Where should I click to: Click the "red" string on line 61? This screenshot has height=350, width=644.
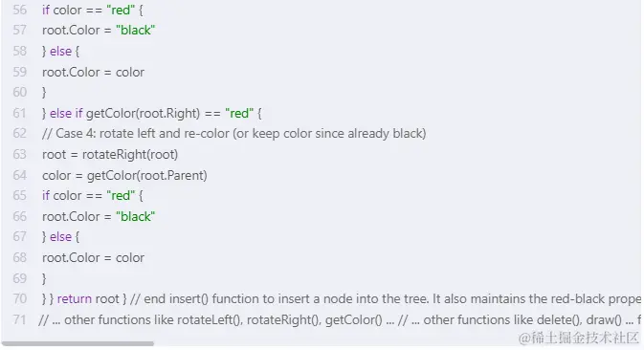(239, 113)
